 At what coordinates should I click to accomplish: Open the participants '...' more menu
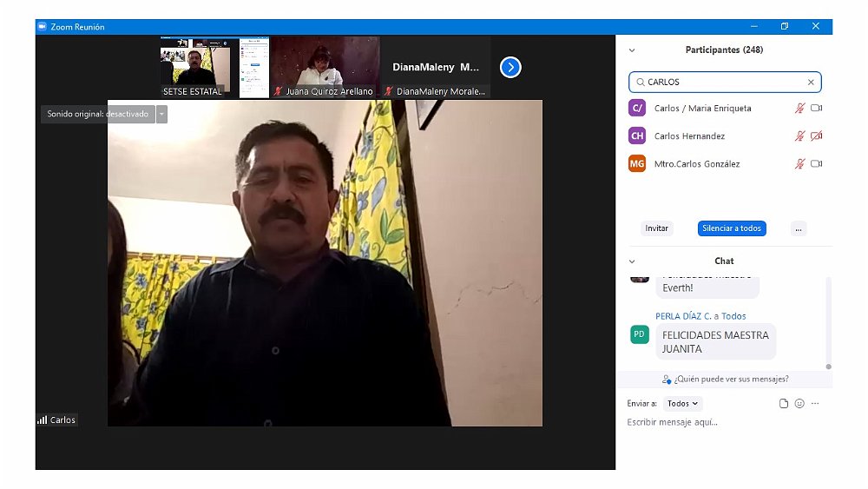point(799,228)
